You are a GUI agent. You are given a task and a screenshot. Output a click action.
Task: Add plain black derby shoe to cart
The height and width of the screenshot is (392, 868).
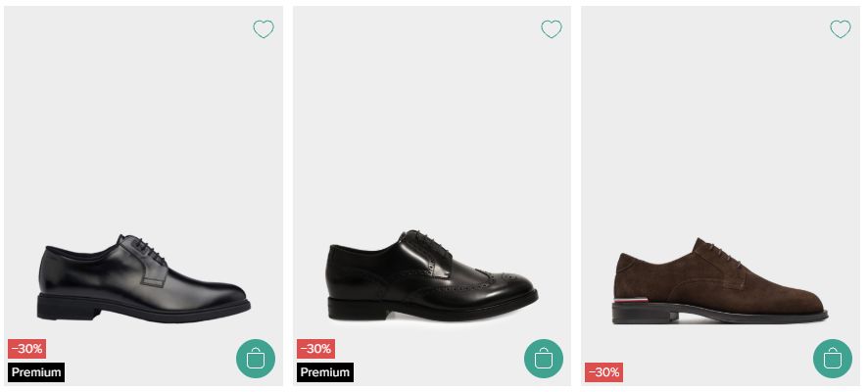(x=255, y=359)
